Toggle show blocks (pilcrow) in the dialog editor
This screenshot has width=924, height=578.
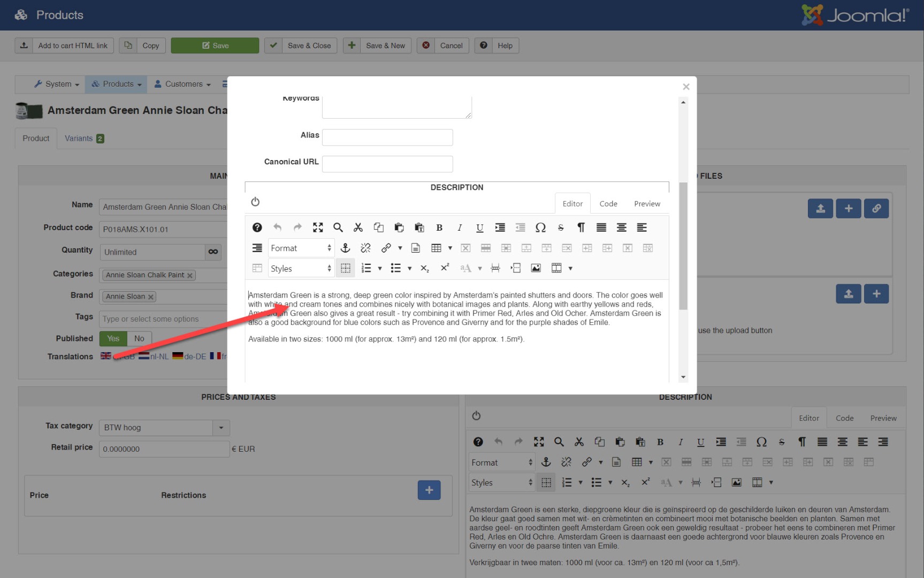pos(581,227)
